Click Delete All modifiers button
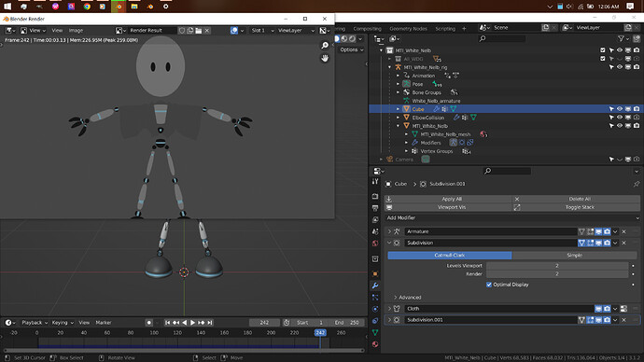 coord(577,199)
